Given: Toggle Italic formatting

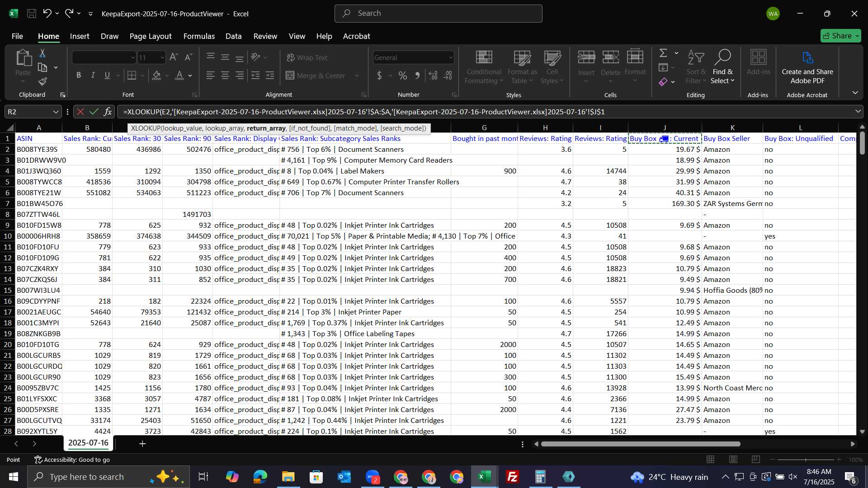Looking at the screenshot, I should [x=93, y=75].
